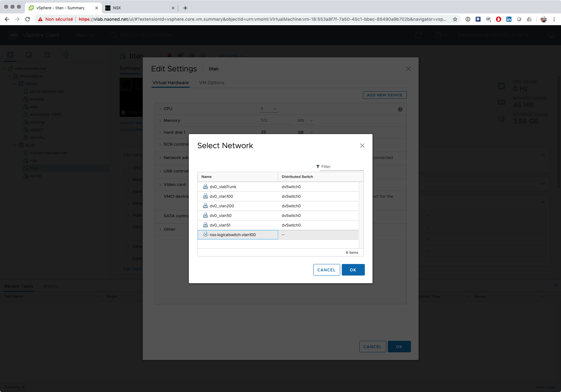The height and width of the screenshot is (392, 561).
Task: Bookmark this page with the star icon
Action: point(455,19)
